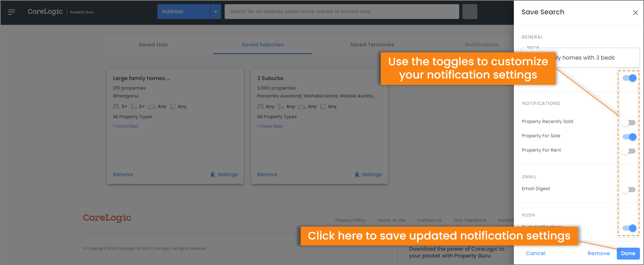Viewport: 644px width, 265px height.
Task: Expand '1 more filter' on Large family homes
Action: pyautogui.click(x=125, y=126)
